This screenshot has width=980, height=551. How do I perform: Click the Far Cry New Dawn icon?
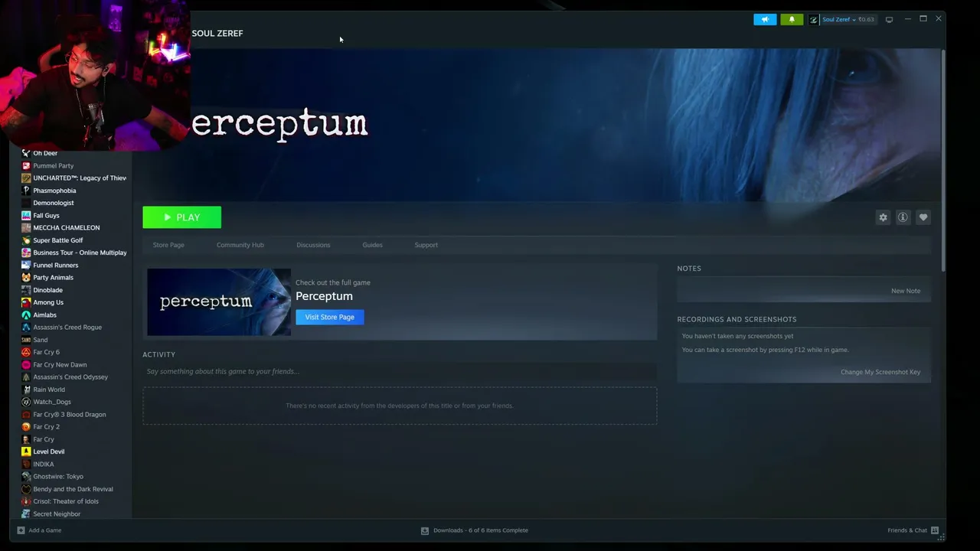(26, 365)
